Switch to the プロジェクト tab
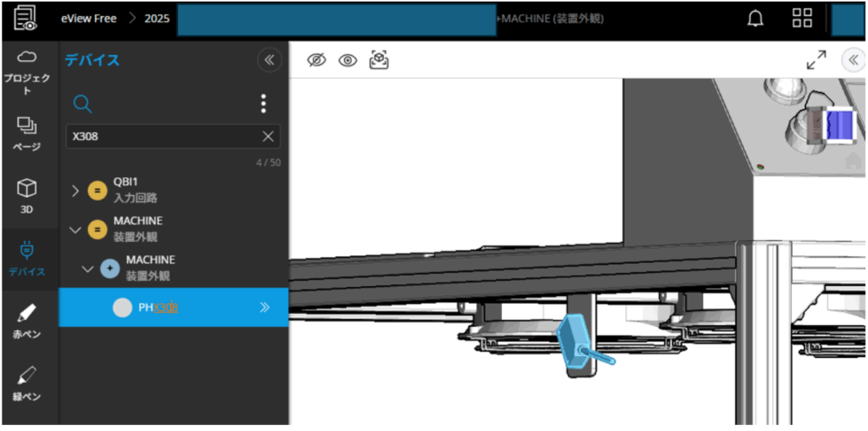 [26, 71]
